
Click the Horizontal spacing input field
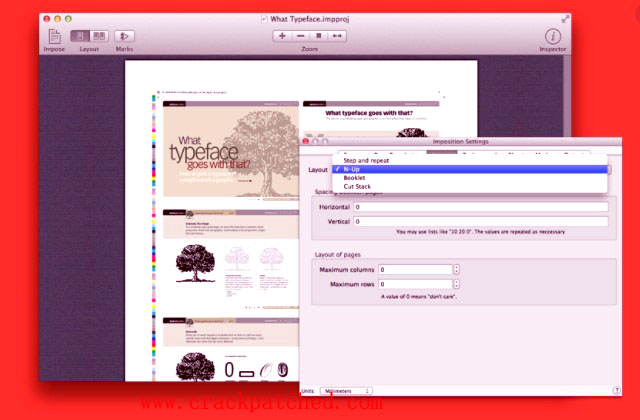pyautogui.click(x=481, y=207)
